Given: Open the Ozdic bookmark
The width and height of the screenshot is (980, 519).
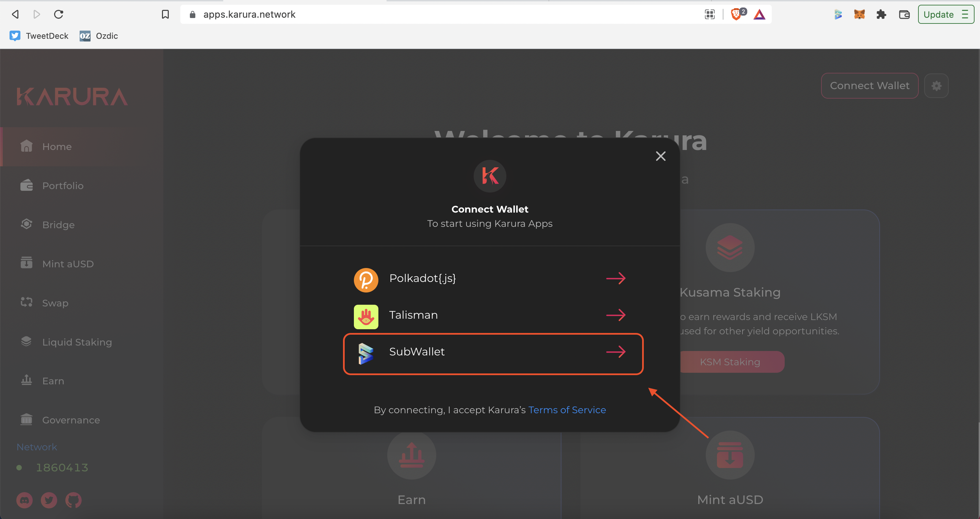Looking at the screenshot, I should pos(99,36).
